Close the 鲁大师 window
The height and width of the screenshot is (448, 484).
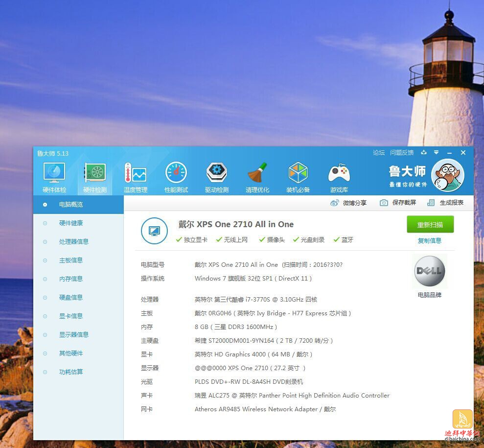(463, 153)
